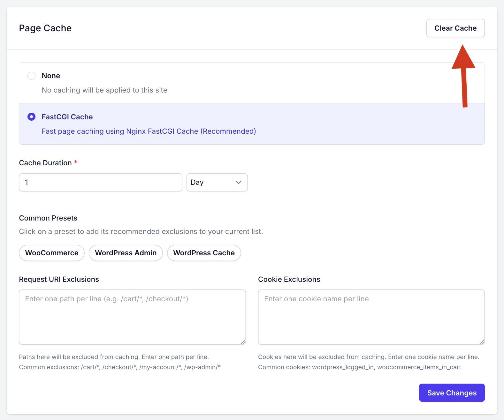Click the 'Cookie Exclusions' label
504x420 pixels.
289,279
